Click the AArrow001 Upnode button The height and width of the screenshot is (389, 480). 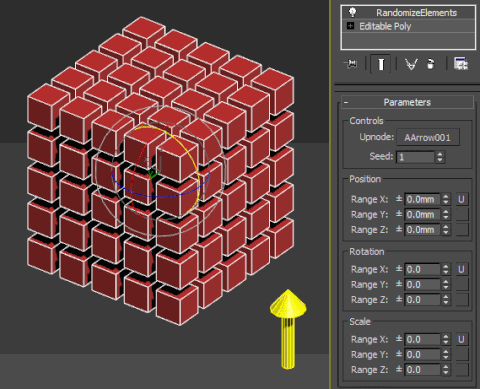pos(428,137)
